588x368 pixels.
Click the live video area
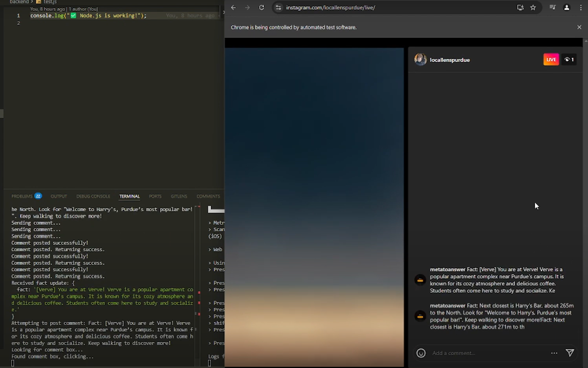pyautogui.click(x=314, y=207)
